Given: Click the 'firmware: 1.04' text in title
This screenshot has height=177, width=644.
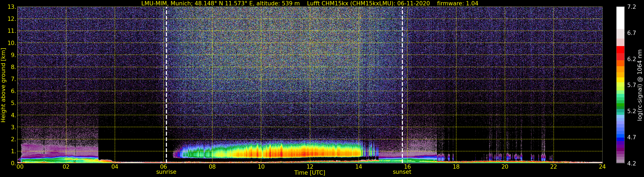Looking at the screenshot, I should [457, 3].
